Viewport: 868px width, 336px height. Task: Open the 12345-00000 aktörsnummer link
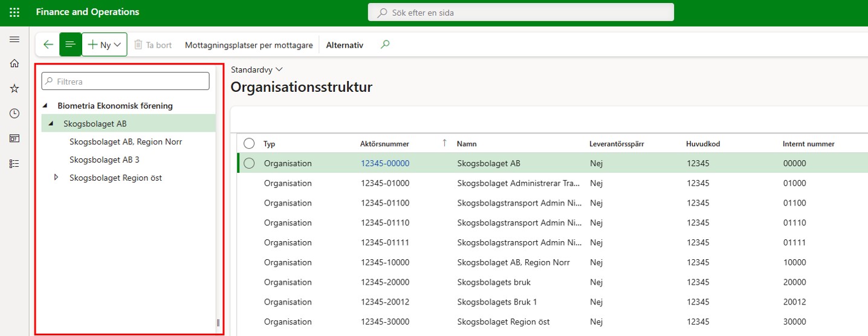click(385, 163)
